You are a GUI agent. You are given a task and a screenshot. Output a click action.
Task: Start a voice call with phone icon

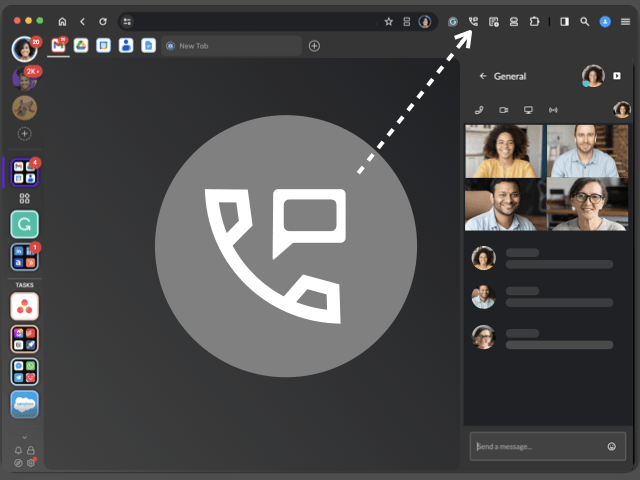click(x=479, y=110)
